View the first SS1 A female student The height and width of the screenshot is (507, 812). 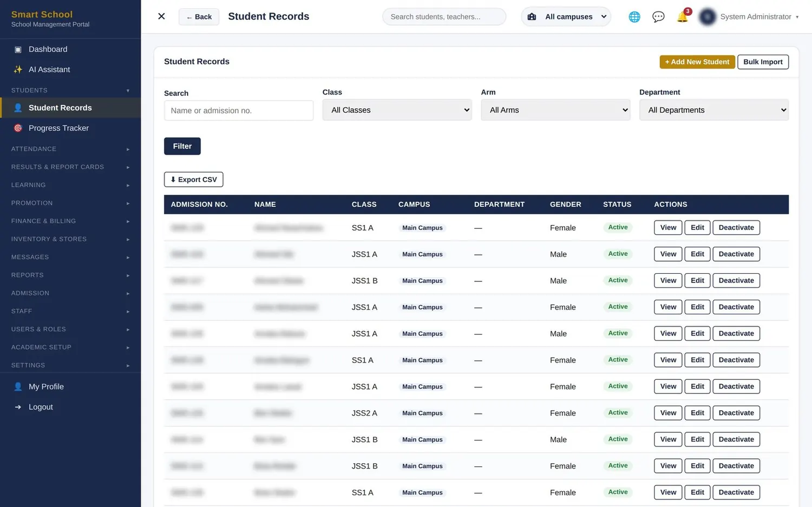[668, 228]
